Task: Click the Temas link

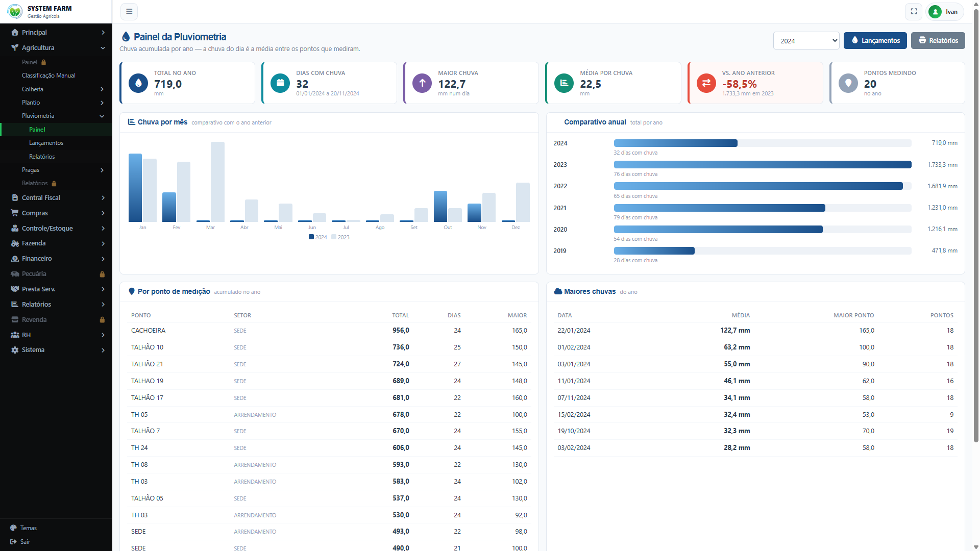Action: pos(29,528)
